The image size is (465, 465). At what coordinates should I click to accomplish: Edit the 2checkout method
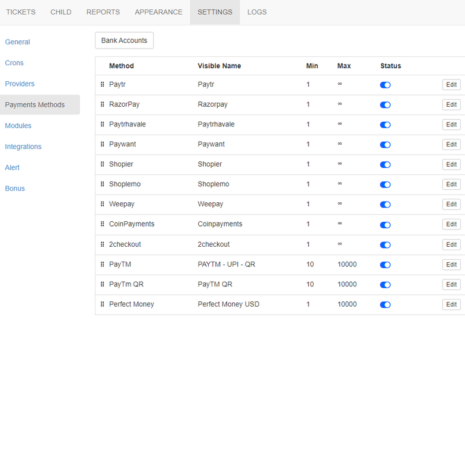(x=451, y=245)
